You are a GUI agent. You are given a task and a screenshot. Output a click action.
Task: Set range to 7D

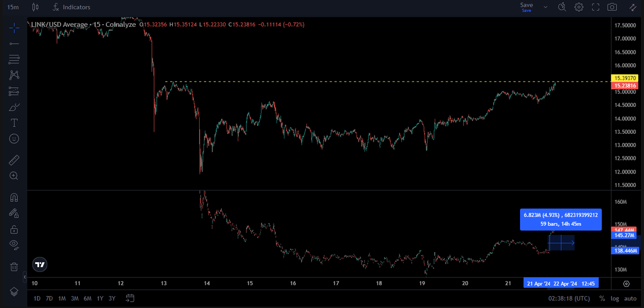coord(49,298)
